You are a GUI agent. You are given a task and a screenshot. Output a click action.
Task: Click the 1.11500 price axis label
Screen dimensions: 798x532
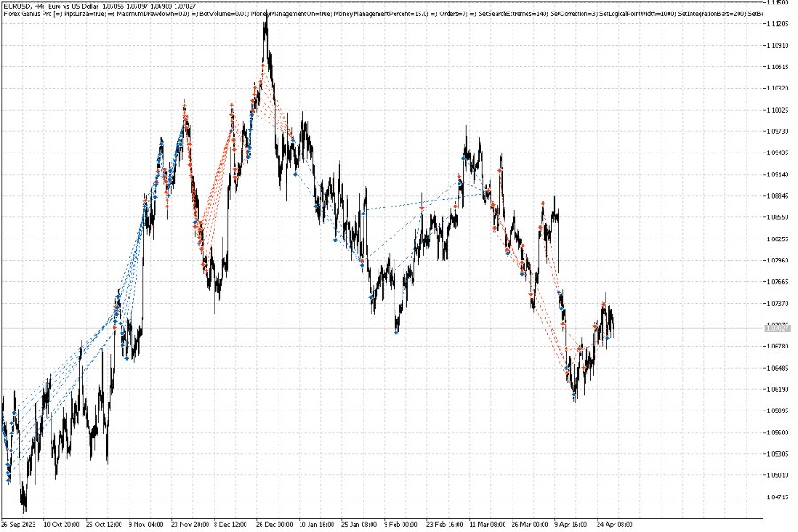click(x=777, y=3)
